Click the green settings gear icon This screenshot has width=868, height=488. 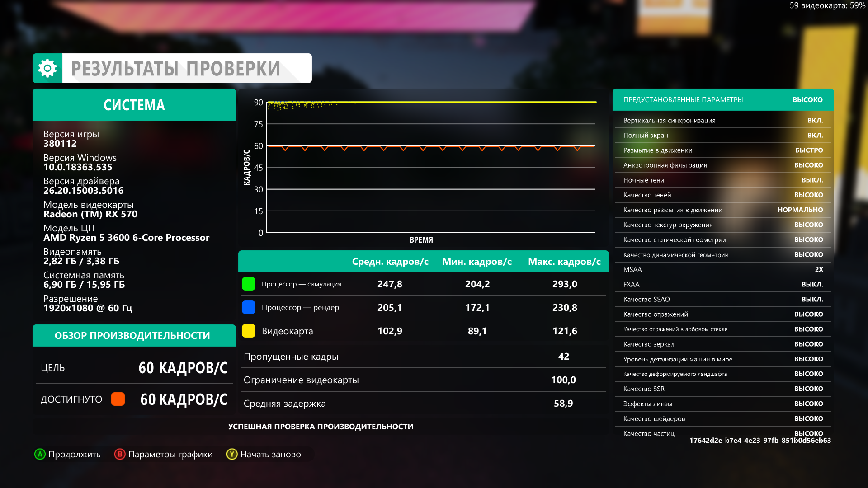click(x=47, y=68)
